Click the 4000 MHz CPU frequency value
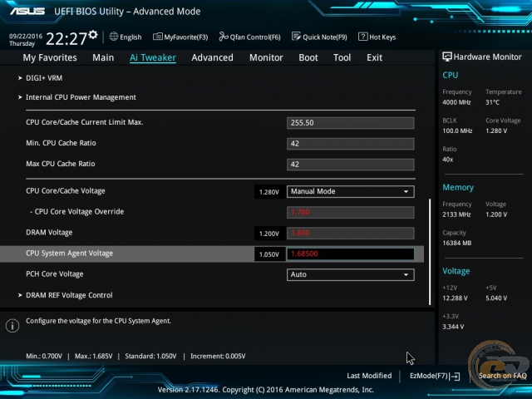532x399 pixels. (456, 102)
